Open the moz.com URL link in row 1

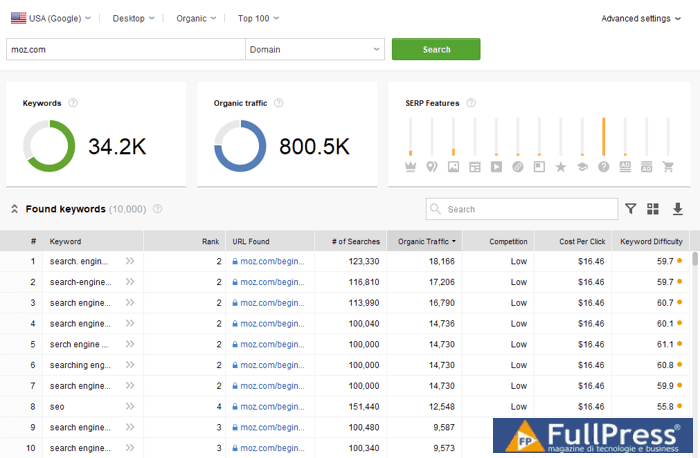(x=268, y=261)
